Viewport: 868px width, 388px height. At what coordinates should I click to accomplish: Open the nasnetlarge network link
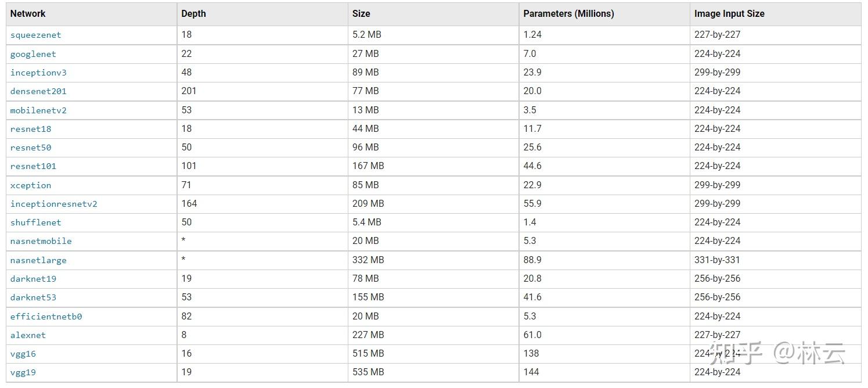click(x=38, y=260)
